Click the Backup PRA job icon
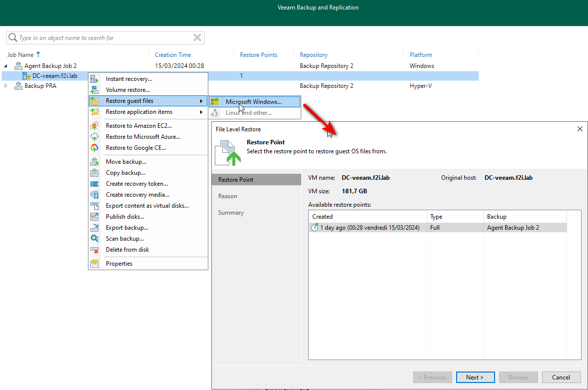 tap(18, 86)
